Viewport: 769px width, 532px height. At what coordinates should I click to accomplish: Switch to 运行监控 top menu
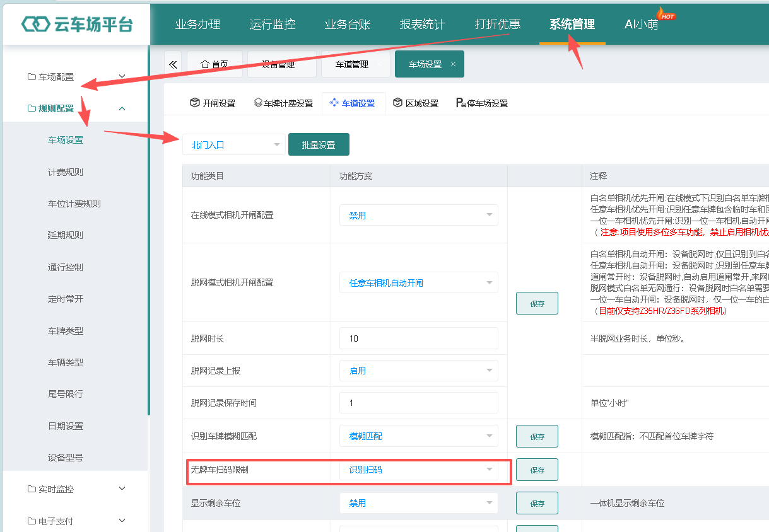click(273, 25)
